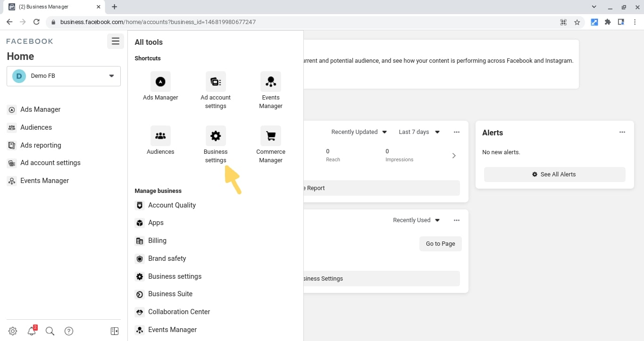This screenshot has width=644, height=341.
Task: Select Audiences in left sidebar
Action: click(x=30, y=127)
